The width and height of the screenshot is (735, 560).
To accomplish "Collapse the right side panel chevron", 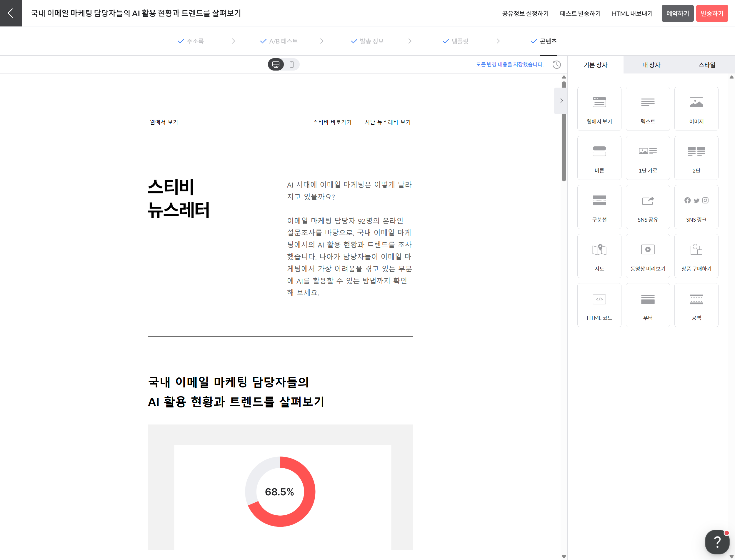I will click(561, 101).
